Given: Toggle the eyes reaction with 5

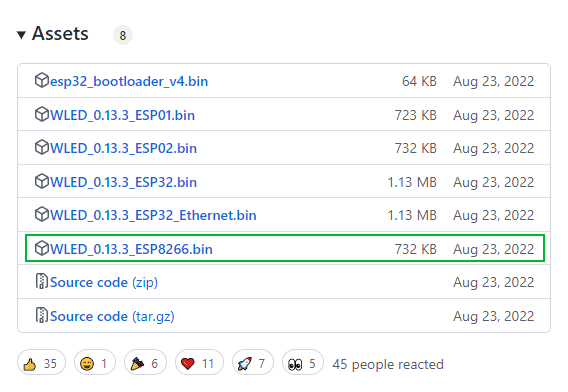Looking at the screenshot, I should pyautogui.click(x=302, y=363).
